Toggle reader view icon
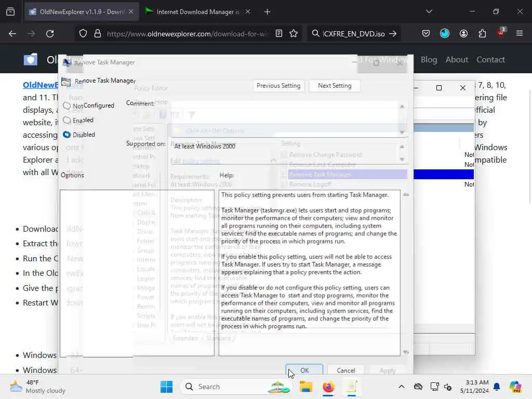 click(279, 34)
